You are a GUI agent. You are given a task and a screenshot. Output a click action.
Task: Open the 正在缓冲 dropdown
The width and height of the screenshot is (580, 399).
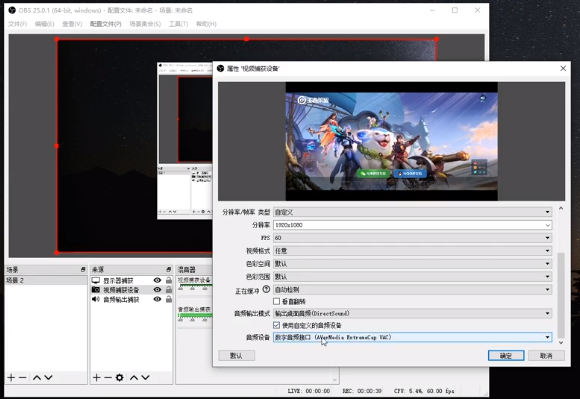[412, 290]
